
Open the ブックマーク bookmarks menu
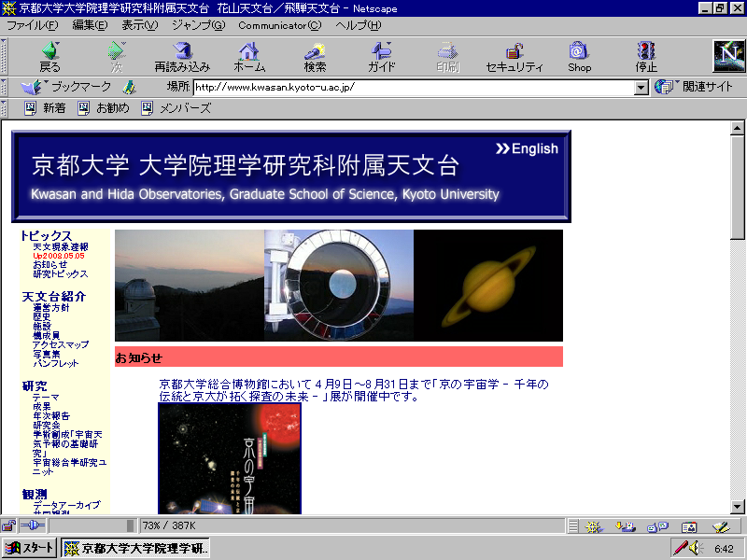[x=66, y=87]
